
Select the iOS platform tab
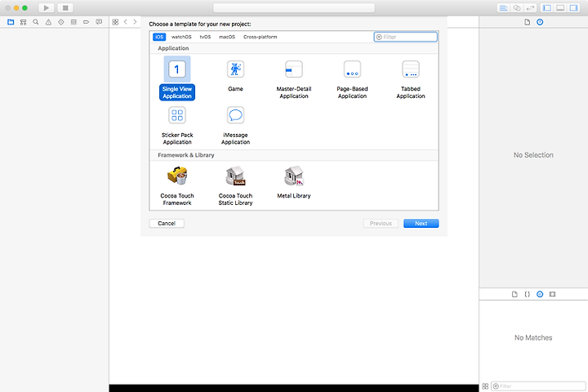click(159, 37)
